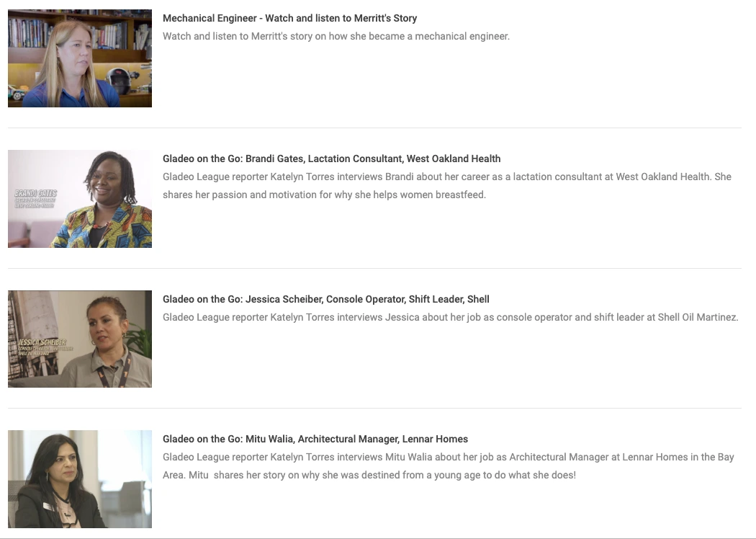Viewport: 756px width, 539px height.
Task: Click 'West Oakland Health' in Brandi's title
Action: (x=454, y=159)
